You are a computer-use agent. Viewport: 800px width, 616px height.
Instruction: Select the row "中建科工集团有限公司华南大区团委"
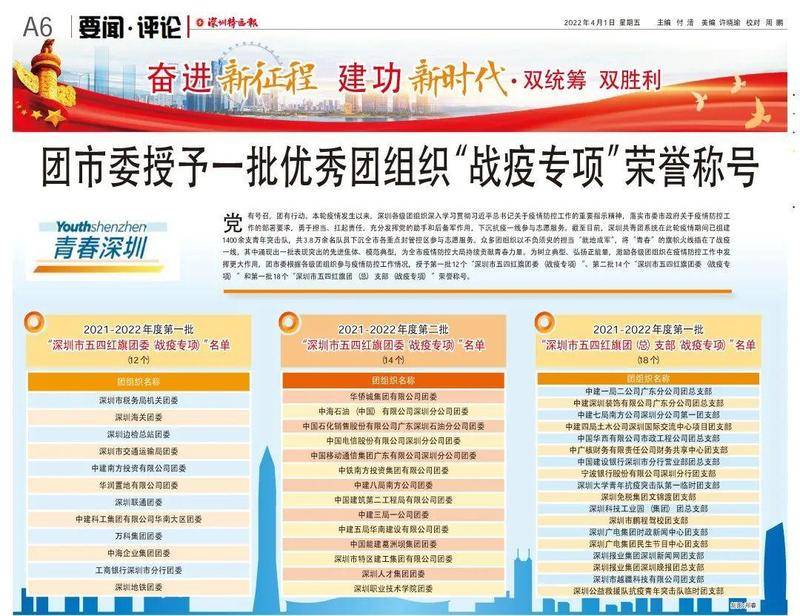coord(138,519)
